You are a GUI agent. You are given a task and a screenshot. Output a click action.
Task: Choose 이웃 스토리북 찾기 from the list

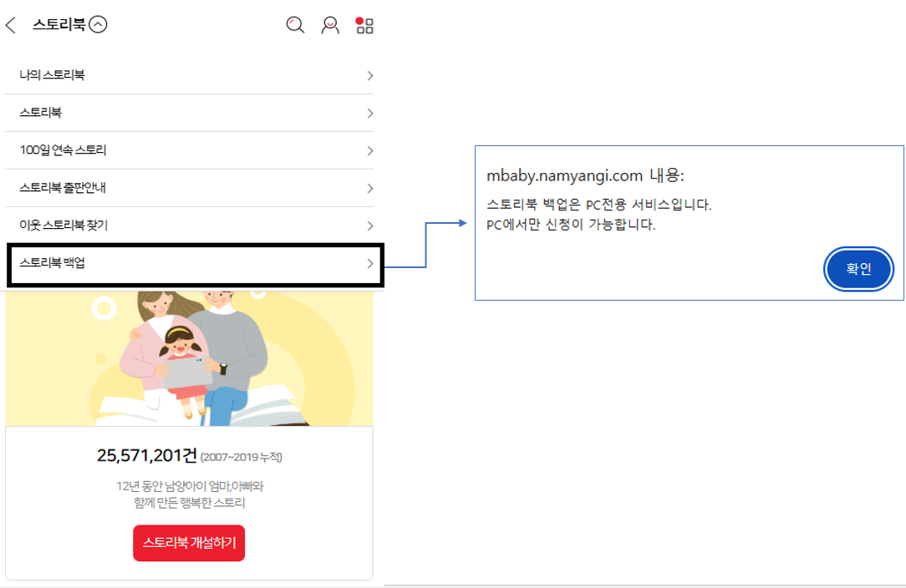[64, 226]
